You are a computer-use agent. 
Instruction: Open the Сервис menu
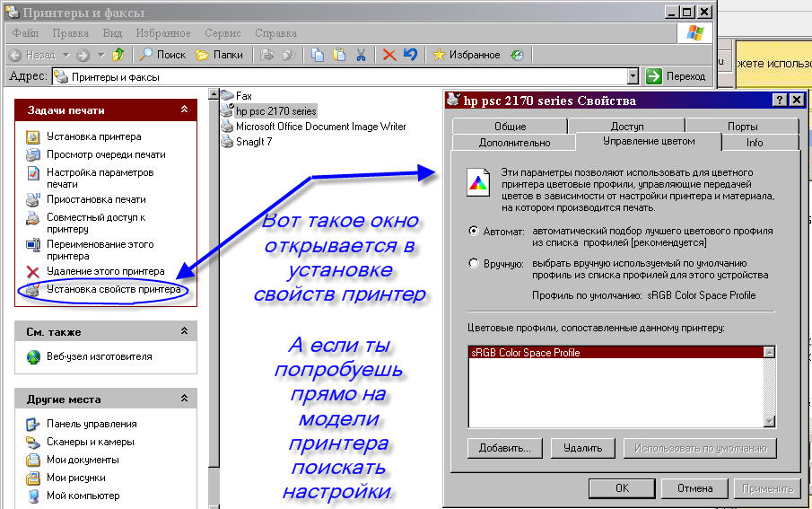223,33
